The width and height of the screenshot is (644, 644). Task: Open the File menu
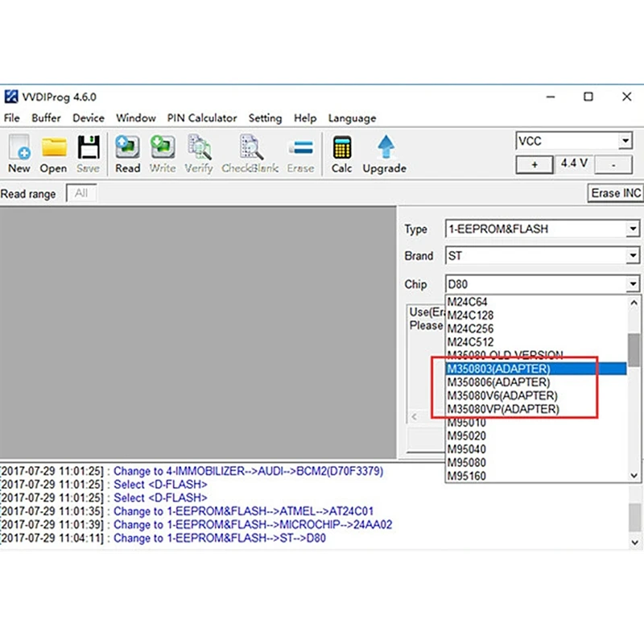tap(12, 118)
